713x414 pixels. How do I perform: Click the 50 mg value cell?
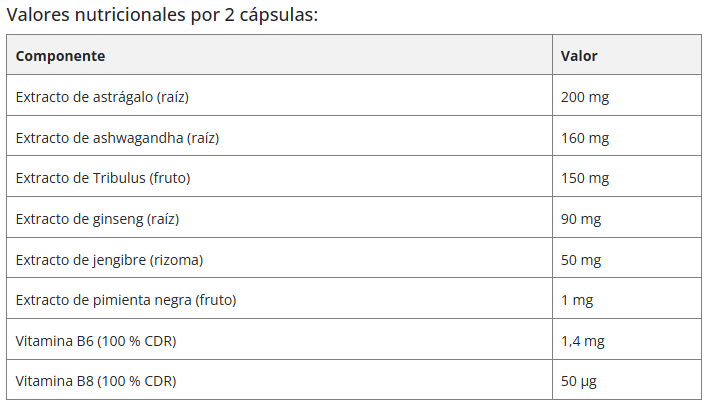(627, 258)
